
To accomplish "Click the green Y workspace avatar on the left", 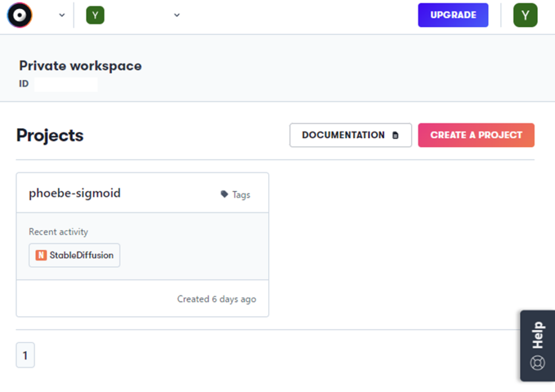I will coord(95,15).
